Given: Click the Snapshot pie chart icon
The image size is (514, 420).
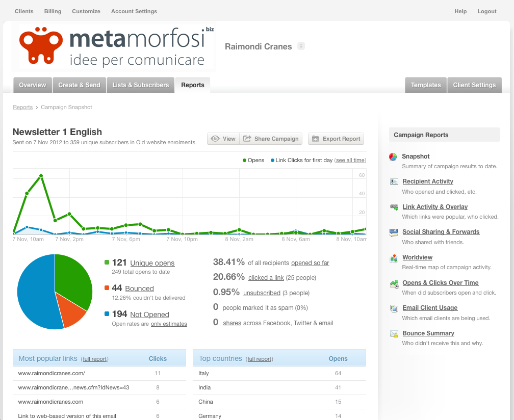Looking at the screenshot, I should click(393, 156).
